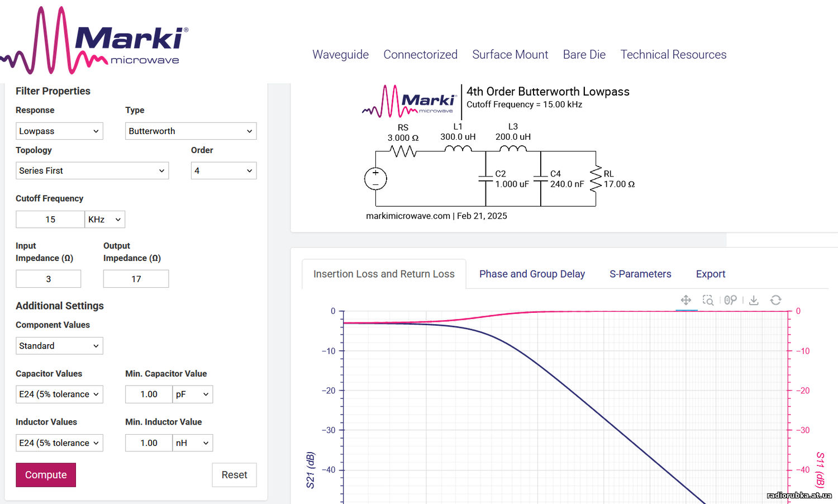Open the Export tab
838x504 pixels.
click(711, 274)
